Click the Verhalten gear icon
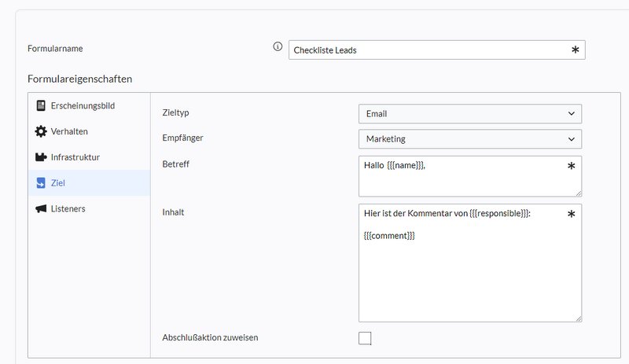The height and width of the screenshot is (364, 629). tap(41, 131)
